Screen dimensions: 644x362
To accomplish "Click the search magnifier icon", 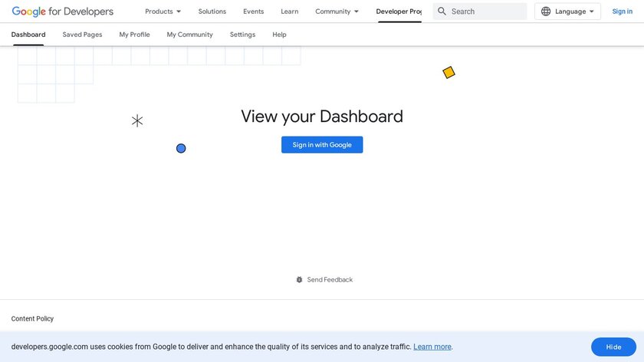I will coord(442,12).
